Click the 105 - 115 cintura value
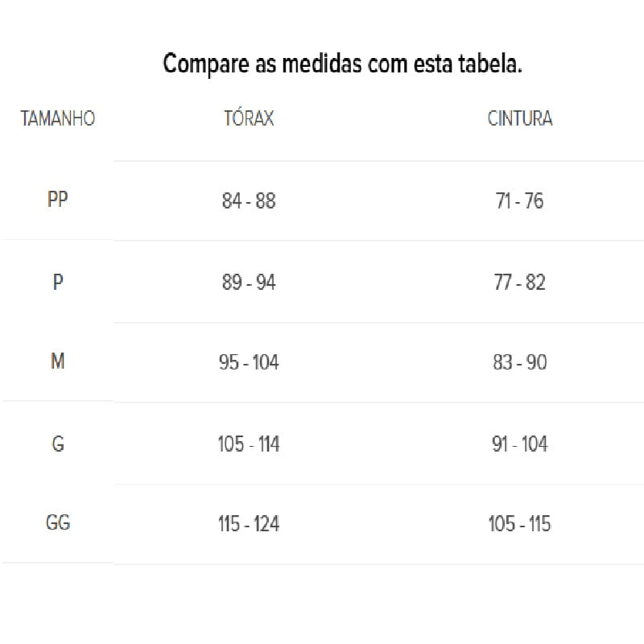Viewport: 644px width, 644px height. pos(519,524)
